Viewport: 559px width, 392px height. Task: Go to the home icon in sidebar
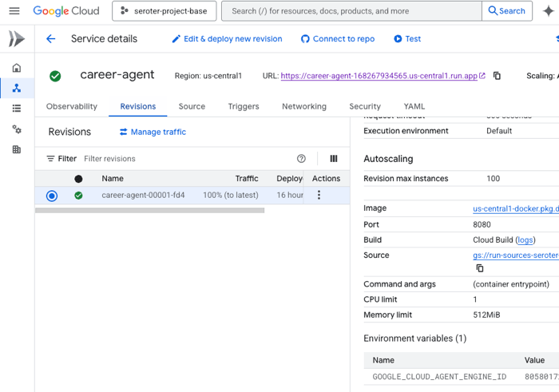click(x=17, y=68)
